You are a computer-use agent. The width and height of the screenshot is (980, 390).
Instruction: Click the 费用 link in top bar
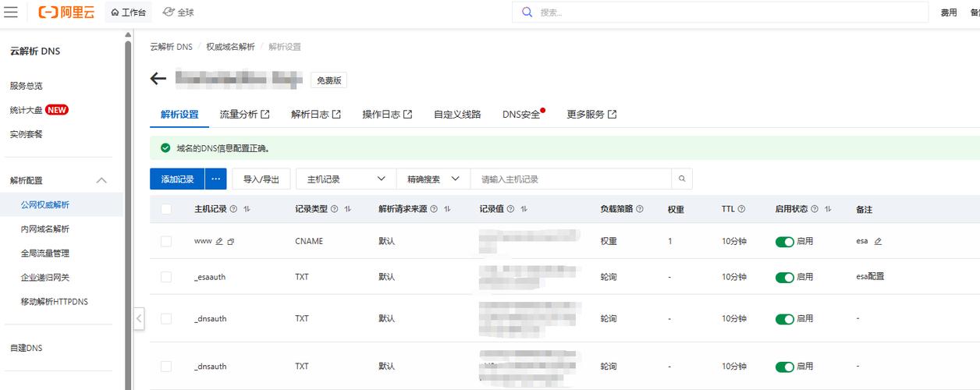click(x=949, y=12)
